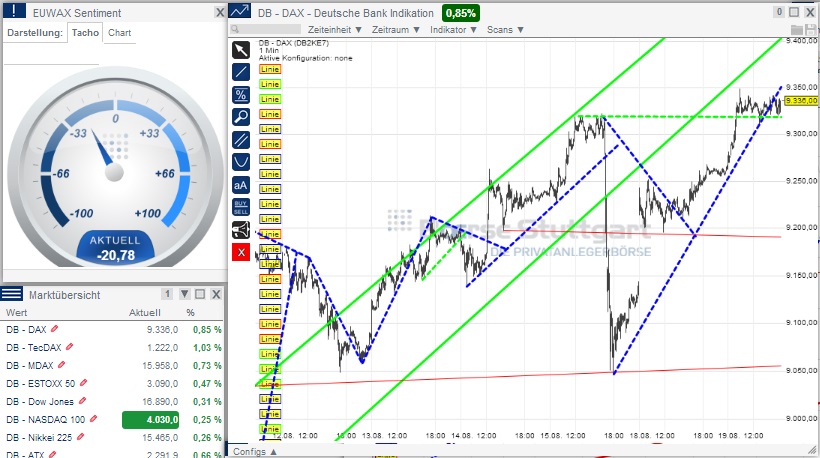Select the single line drawing tool
Image resolution: width=820 pixels, height=458 pixels.
[x=241, y=72]
